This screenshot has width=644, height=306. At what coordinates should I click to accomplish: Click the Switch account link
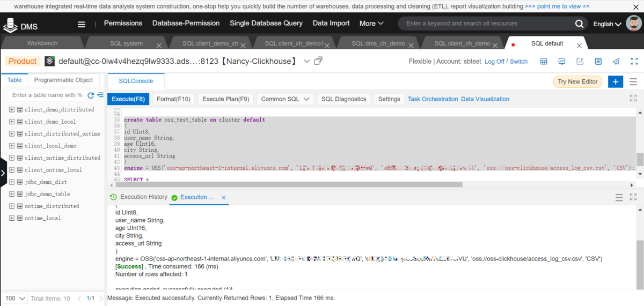518,62
